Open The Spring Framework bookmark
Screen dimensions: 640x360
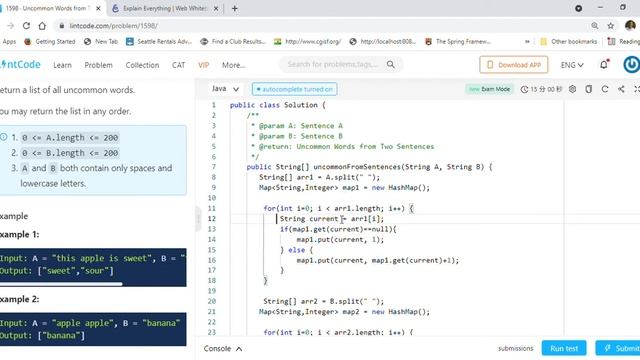tap(458, 42)
